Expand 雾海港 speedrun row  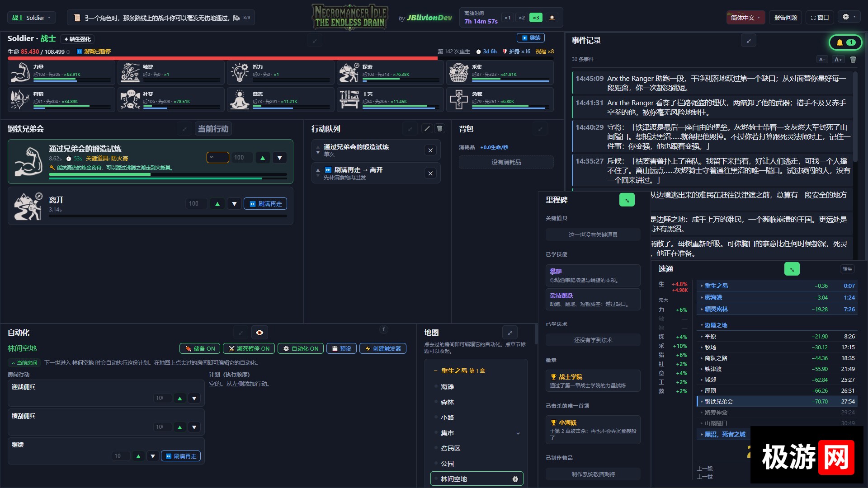click(x=778, y=297)
